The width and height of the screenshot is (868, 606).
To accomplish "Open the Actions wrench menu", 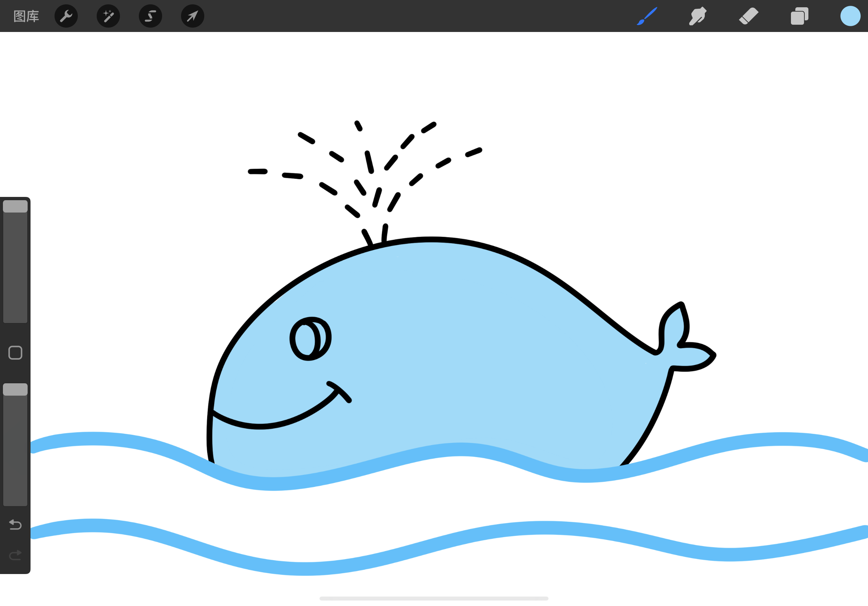I will click(x=66, y=16).
